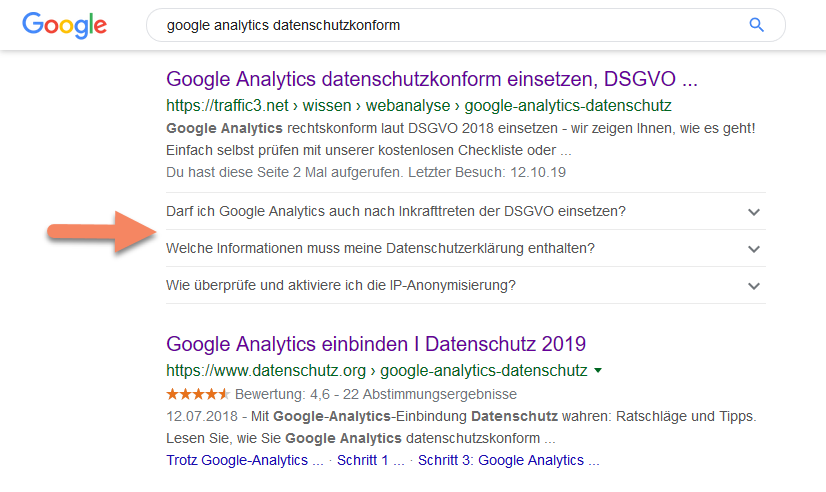
Task: Open green dropdown arrow after datenschutz.org URL
Action: 598,371
